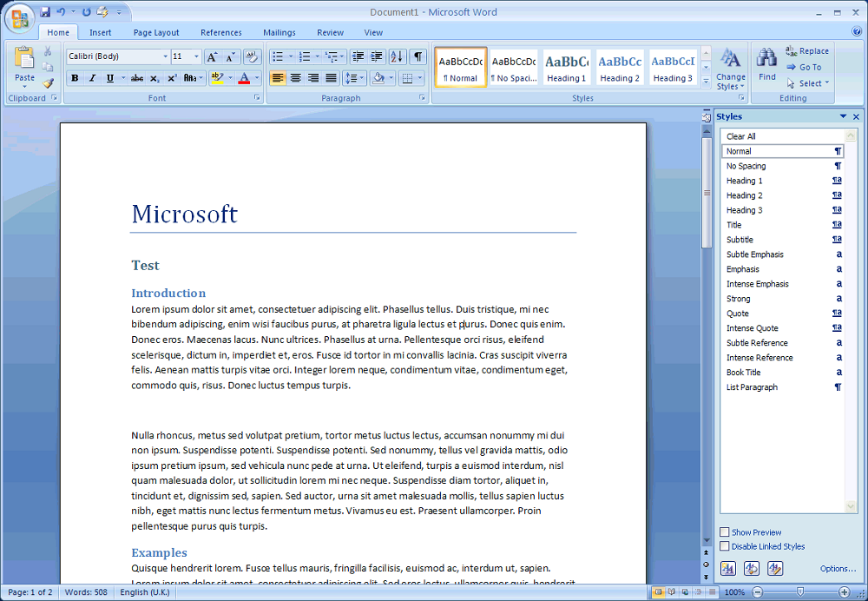The height and width of the screenshot is (601, 868).
Task: Cut selection with scissors icon
Action: (x=48, y=51)
